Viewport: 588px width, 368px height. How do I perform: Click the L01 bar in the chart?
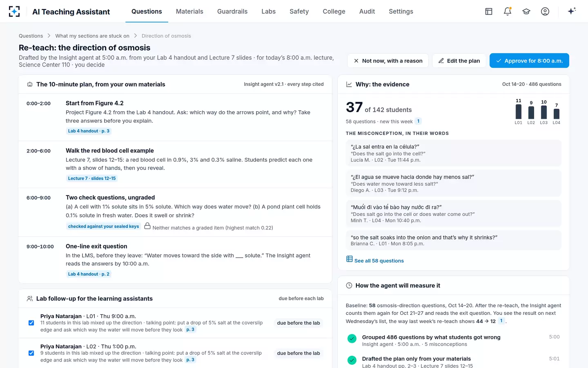(x=519, y=112)
